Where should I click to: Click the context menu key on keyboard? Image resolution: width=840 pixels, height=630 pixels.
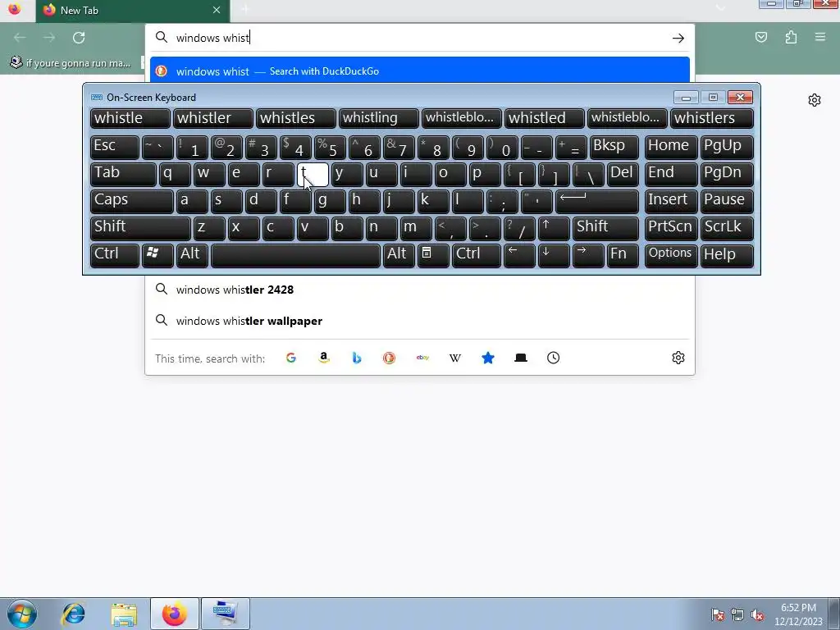433,255
